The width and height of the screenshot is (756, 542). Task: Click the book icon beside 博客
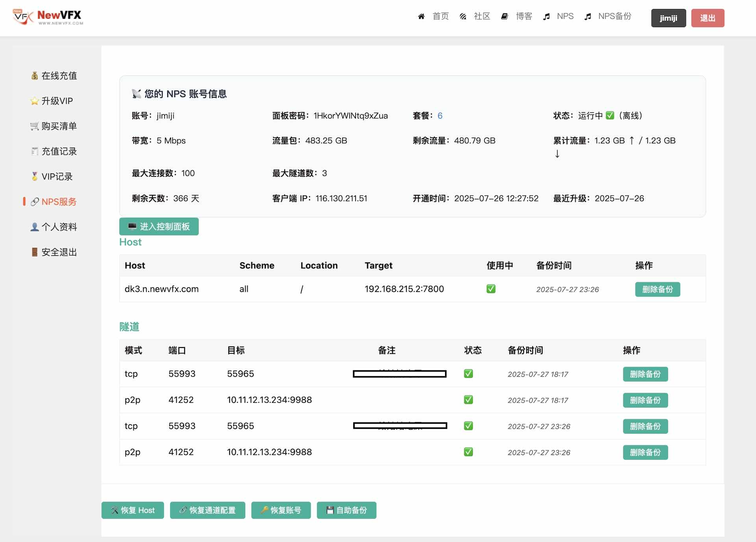tap(504, 17)
